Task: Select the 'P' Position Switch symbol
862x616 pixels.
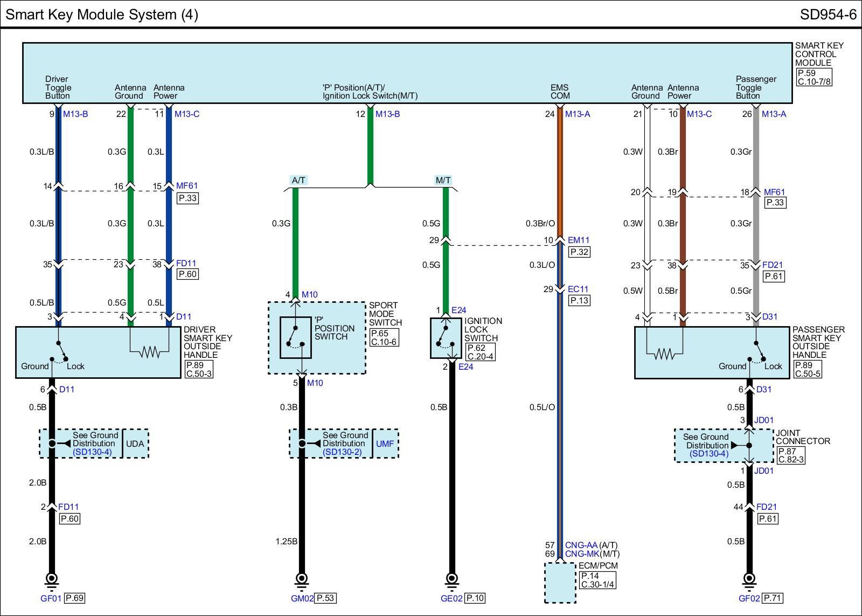Action: pyautogui.click(x=295, y=337)
